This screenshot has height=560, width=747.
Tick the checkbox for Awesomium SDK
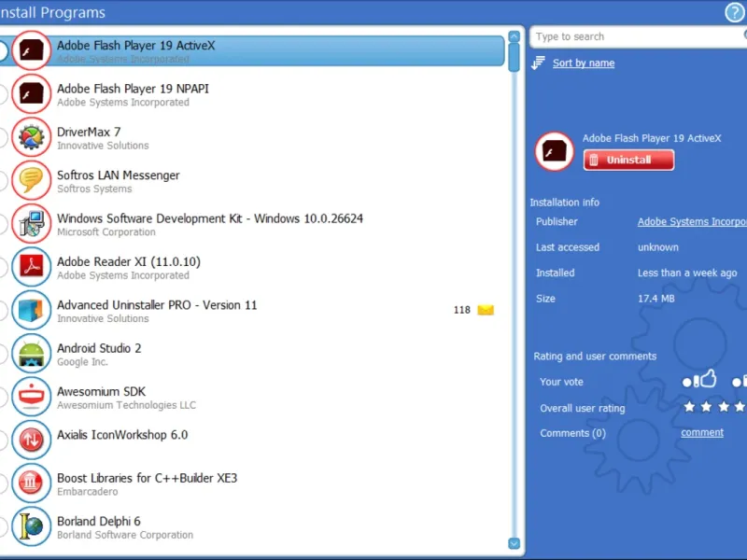3,398
